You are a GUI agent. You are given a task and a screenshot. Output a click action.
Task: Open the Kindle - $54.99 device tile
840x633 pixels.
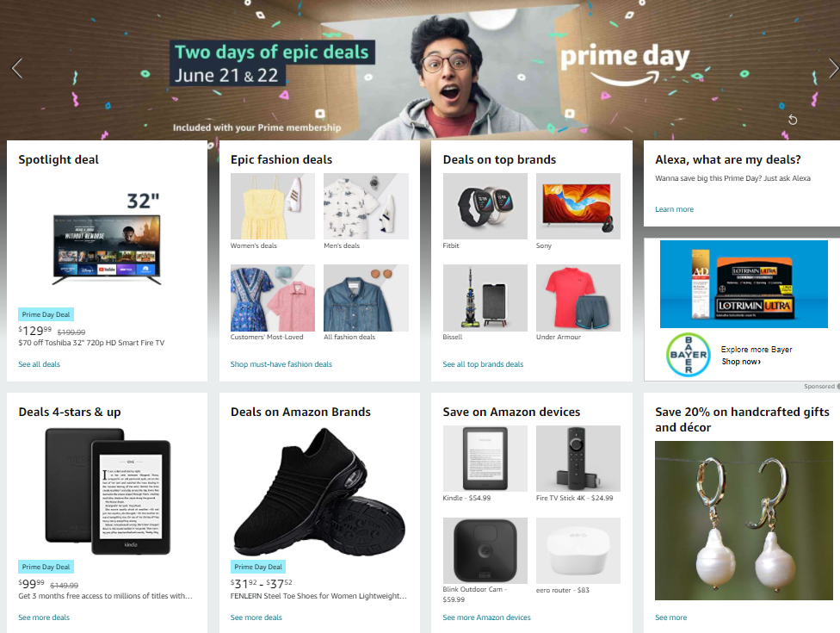[485, 458]
